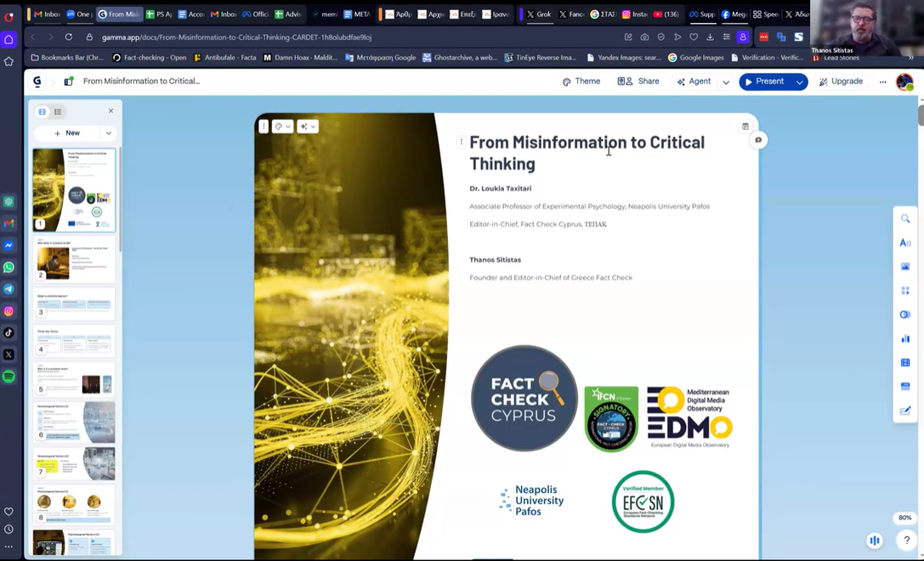Expand the Present options dropdown

800,82
